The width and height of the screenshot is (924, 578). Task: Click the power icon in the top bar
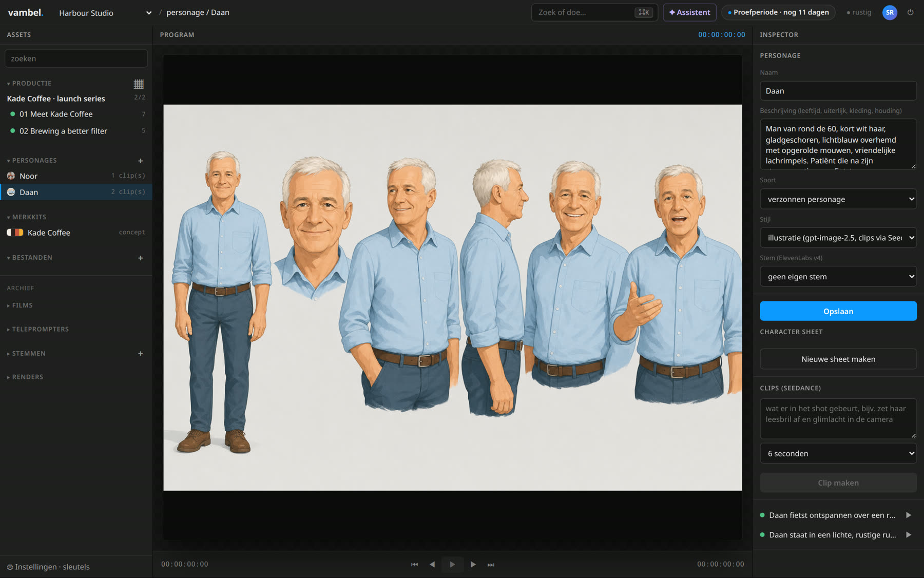coord(910,12)
